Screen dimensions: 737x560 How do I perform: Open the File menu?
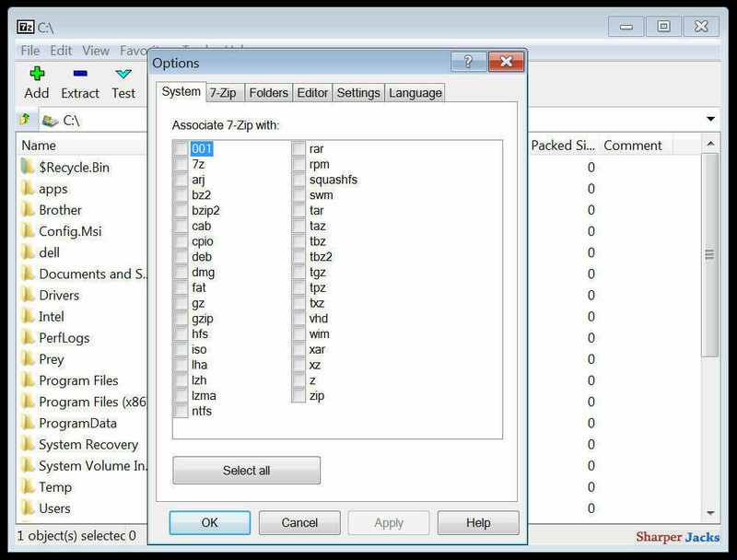pyautogui.click(x=30, y=51)
